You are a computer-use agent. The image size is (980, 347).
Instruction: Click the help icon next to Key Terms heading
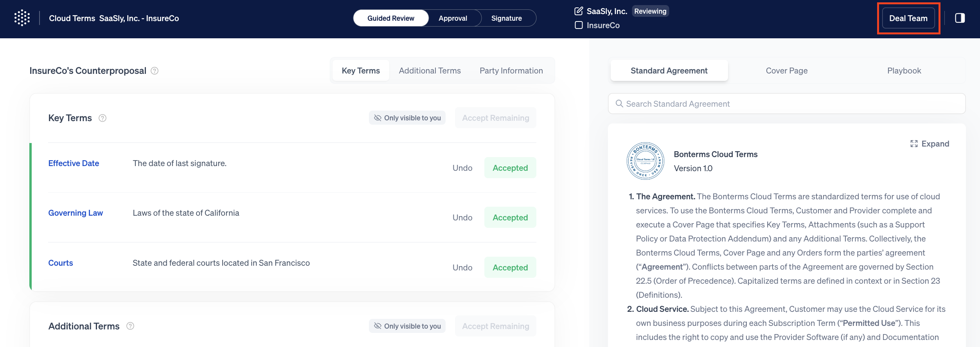[102, 118]
